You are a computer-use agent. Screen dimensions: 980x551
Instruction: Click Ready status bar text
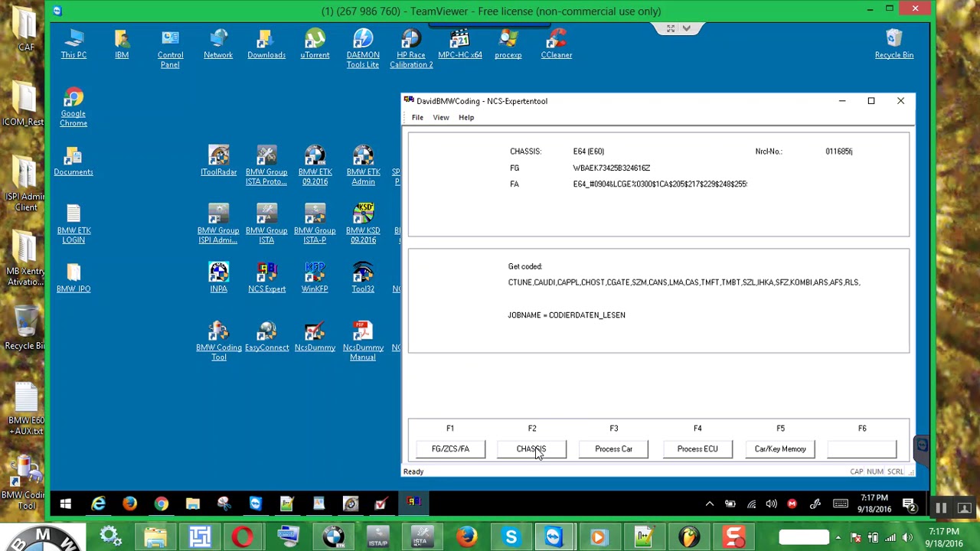click(x=413, y=471)
